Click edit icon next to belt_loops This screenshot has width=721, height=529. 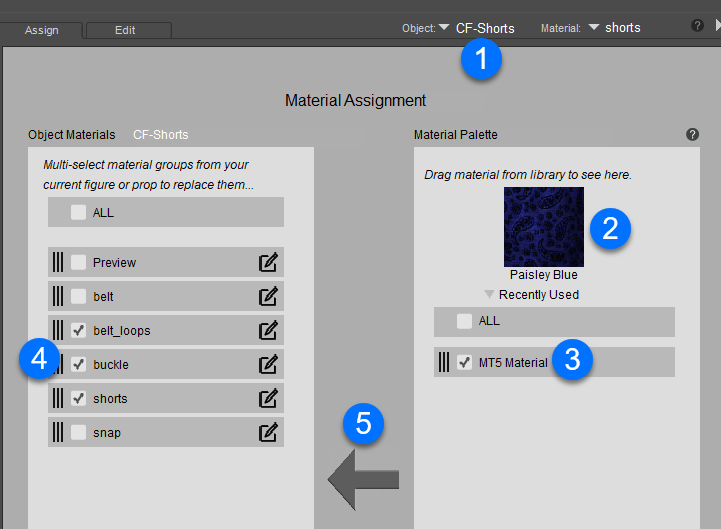(268, 331)
